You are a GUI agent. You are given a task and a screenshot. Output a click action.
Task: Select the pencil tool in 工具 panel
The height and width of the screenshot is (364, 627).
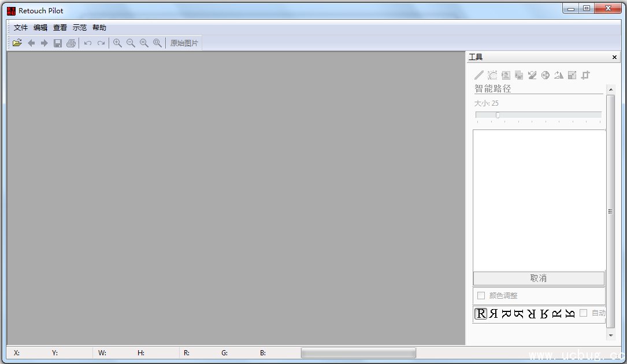479,75
